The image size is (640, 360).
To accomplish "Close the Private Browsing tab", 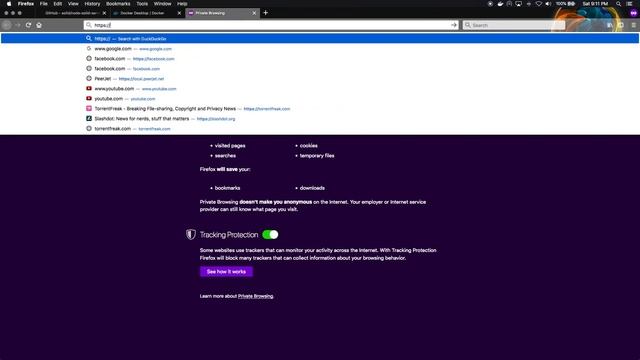I will (x=254, y=13).
